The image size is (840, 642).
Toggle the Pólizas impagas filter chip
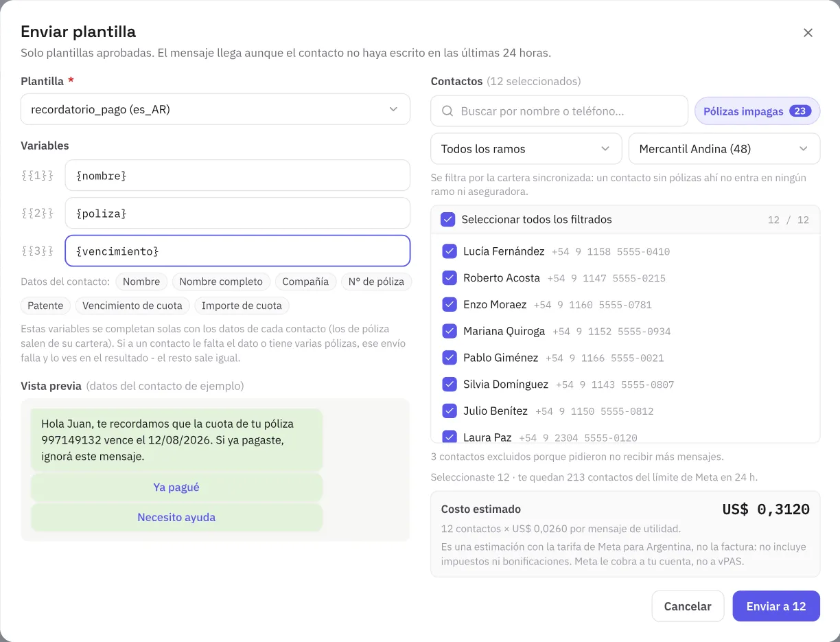click(757, 111)
